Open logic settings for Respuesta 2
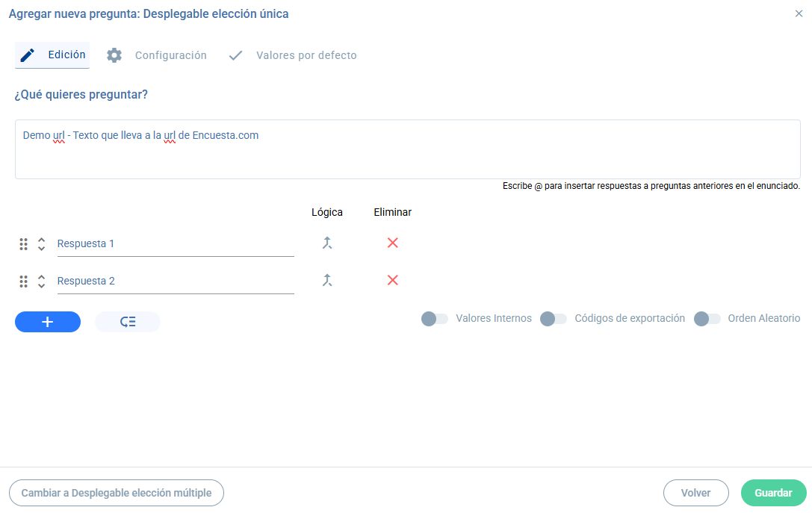The image size is (812, 513). [x=326, y=280]
